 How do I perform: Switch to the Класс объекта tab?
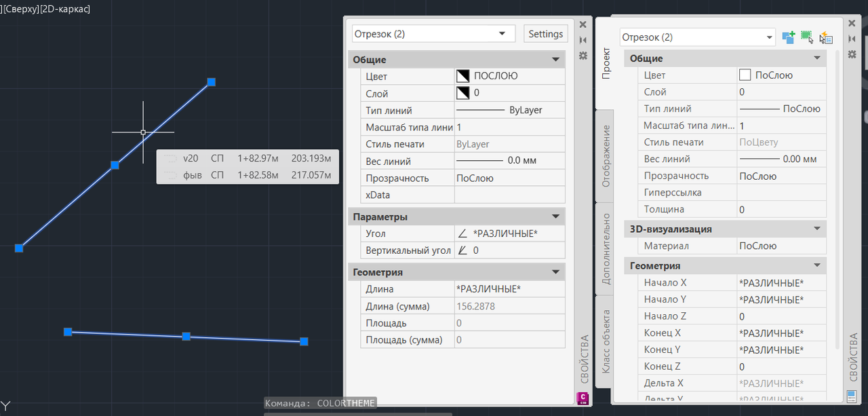(x=605, y=342)
